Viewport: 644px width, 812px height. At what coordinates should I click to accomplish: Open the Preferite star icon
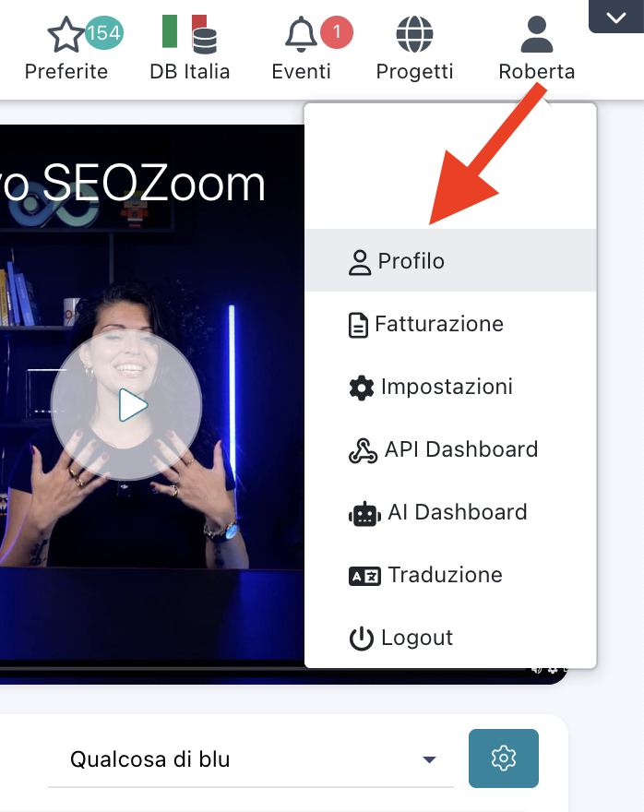(x=66, y=34)
